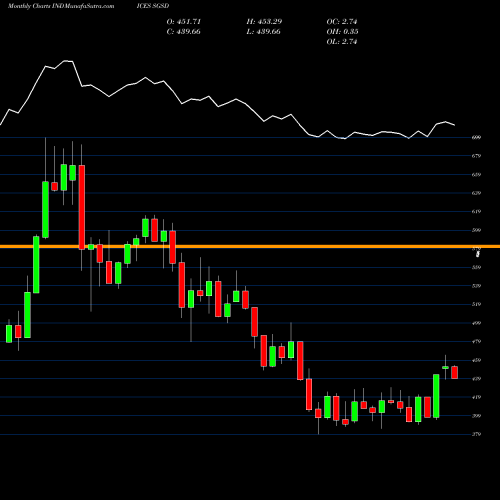The width and height of the screenshot is (500, 500).
Task: Click the open value 'O: 451.71'
Action: [184, 22]
